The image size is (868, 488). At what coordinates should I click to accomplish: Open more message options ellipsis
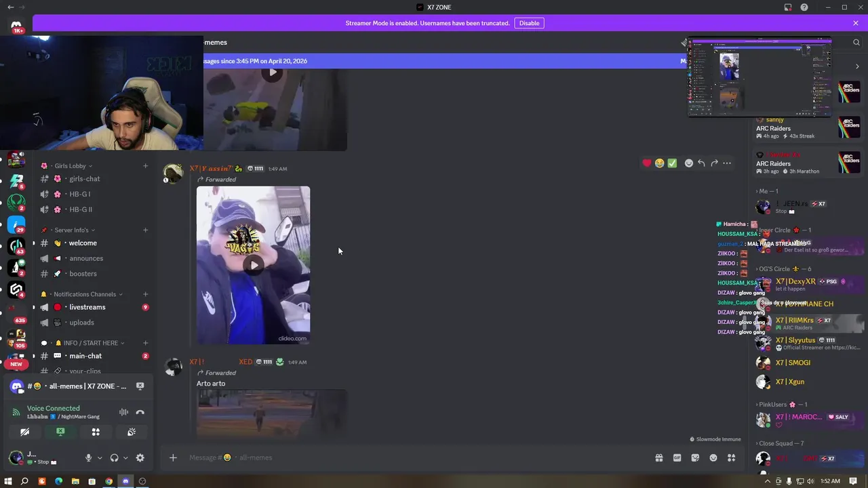point(727,163)
